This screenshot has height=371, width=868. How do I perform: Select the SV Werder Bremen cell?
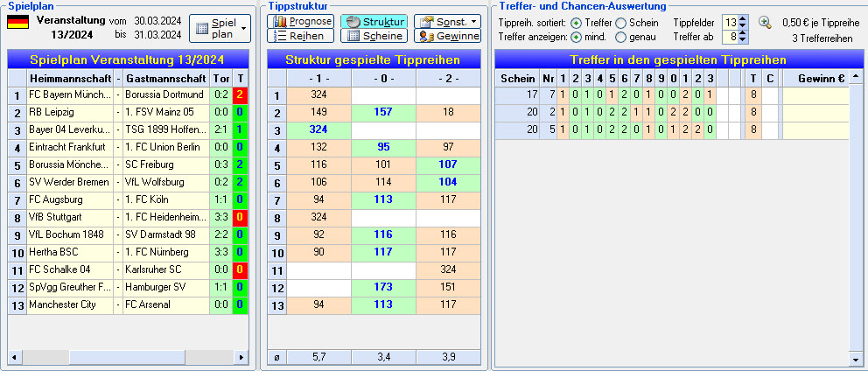click(70, 182)
